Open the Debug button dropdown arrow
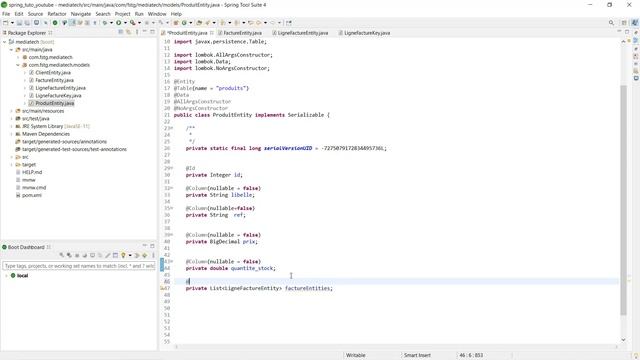The width and height of the screenshot is (640, 360). [111, 23]
